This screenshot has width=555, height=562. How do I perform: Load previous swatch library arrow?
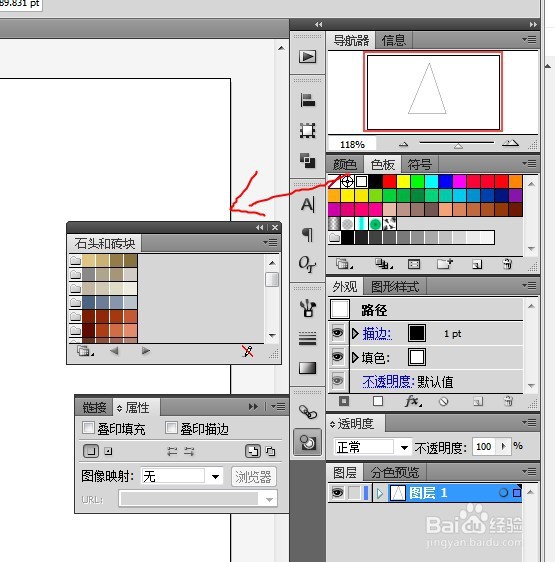coord(114,351)
